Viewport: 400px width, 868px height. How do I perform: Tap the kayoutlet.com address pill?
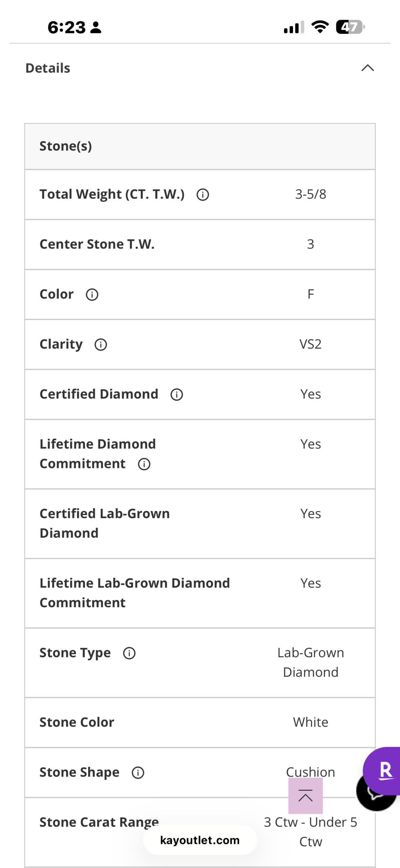[x=200, y=840]
